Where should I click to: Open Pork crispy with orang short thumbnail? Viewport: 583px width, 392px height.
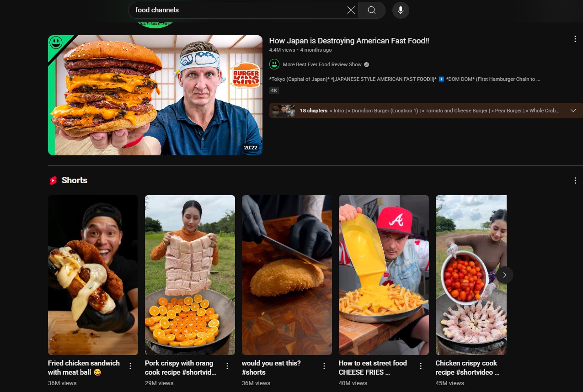pos(190,275)
